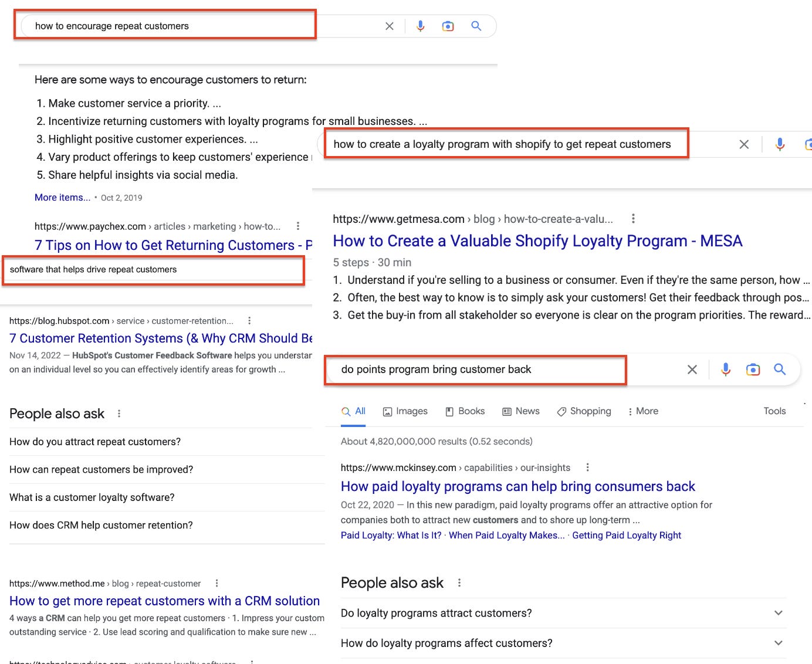Focus the Shopify loyalty program search field
The height and width of the screenshot is (664, 812).
coord(506,144)
